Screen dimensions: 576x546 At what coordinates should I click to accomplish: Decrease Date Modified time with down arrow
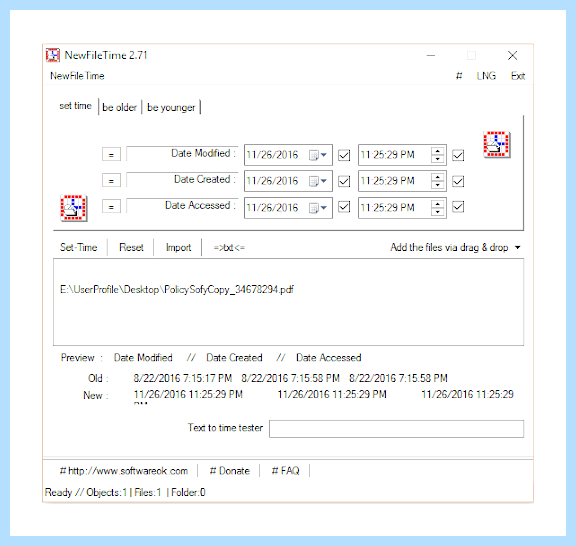438,159
